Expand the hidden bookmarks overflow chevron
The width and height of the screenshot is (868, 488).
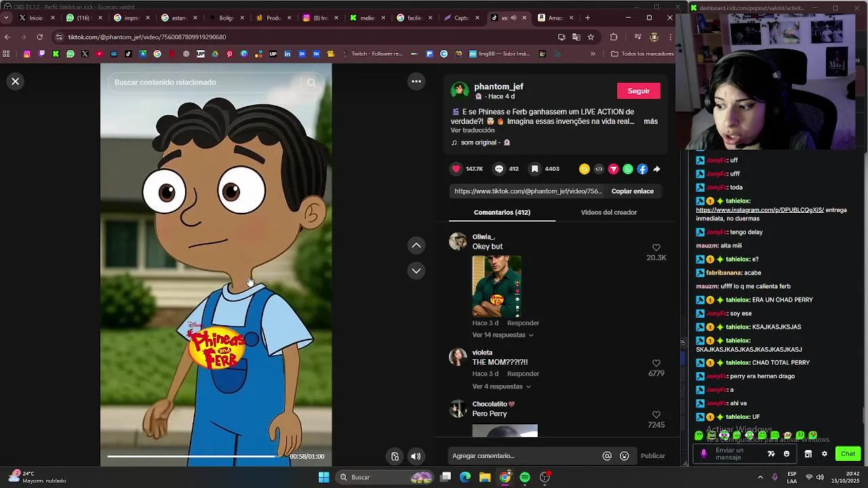tap(593, 54)
